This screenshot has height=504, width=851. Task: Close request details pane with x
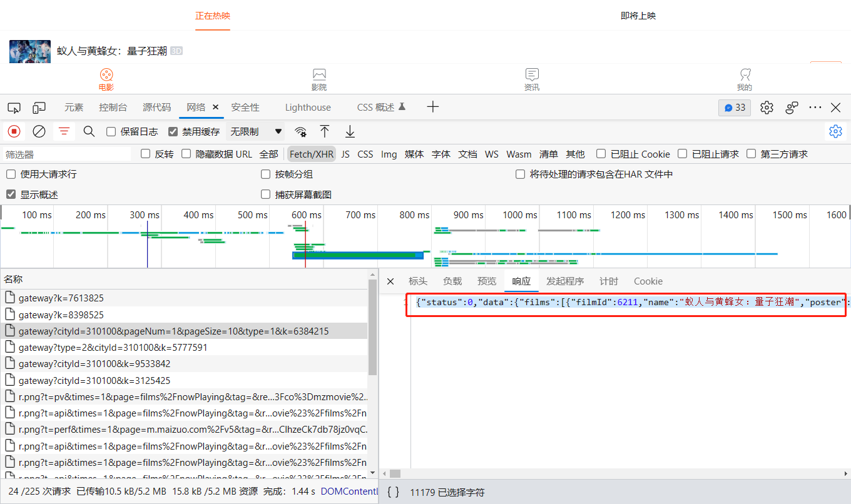[x=390, y=281]
